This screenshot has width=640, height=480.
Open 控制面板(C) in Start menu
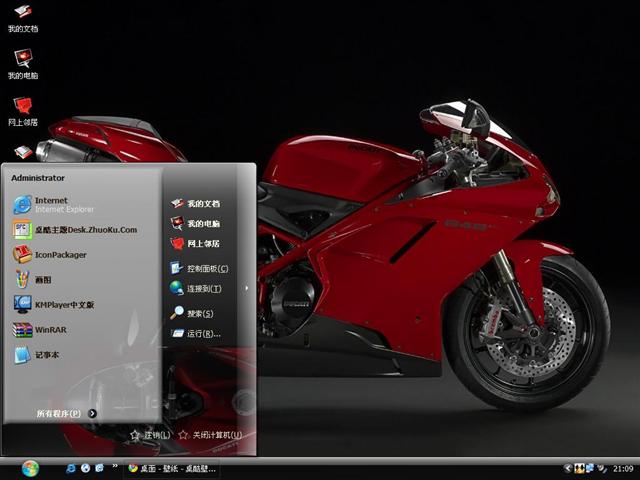coord(206,269)
